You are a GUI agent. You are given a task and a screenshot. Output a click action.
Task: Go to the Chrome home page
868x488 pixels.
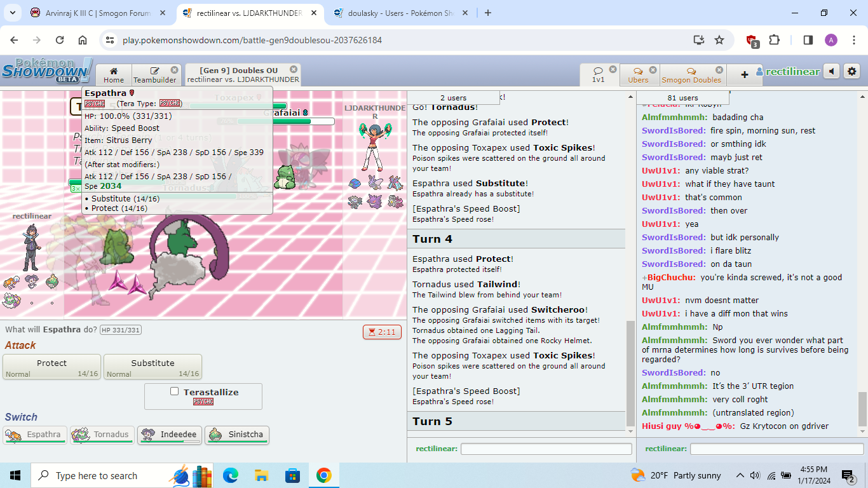tap(83, 40)
